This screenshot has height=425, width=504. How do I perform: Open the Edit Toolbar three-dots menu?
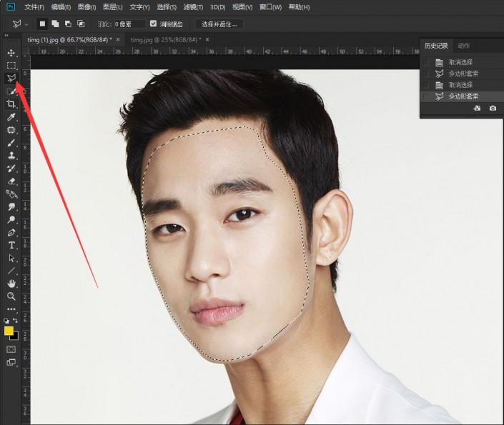pyautogui.click(x=11, y=309)
